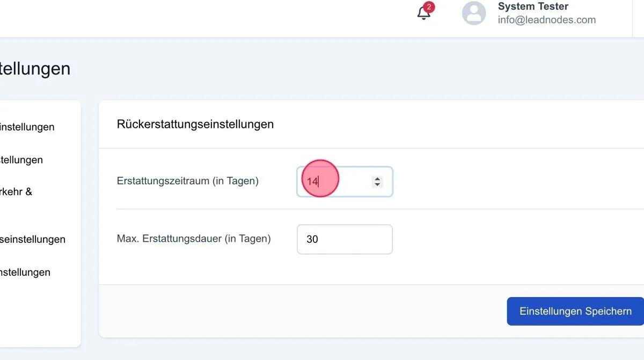
Task: Click the System Tester user avatar
Action: (x=474, y=13)
